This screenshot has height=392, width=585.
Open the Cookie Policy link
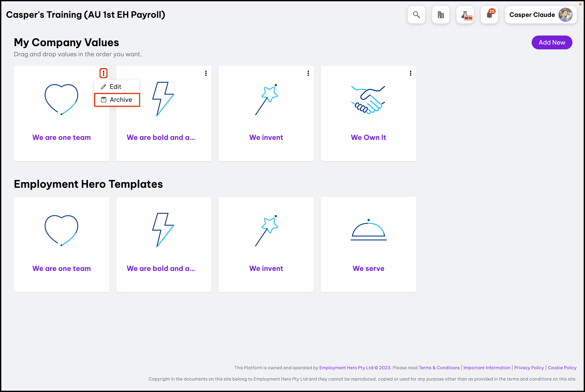point(562,368)
